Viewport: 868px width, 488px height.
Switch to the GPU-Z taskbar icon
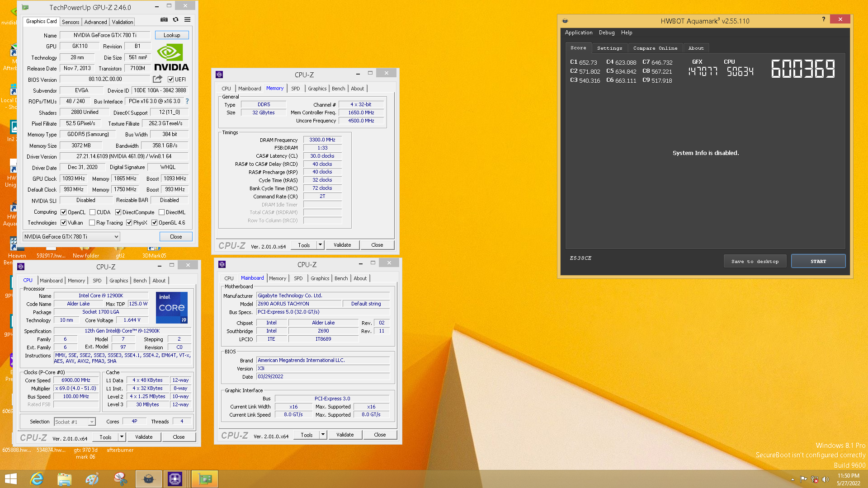click(205, 479)
